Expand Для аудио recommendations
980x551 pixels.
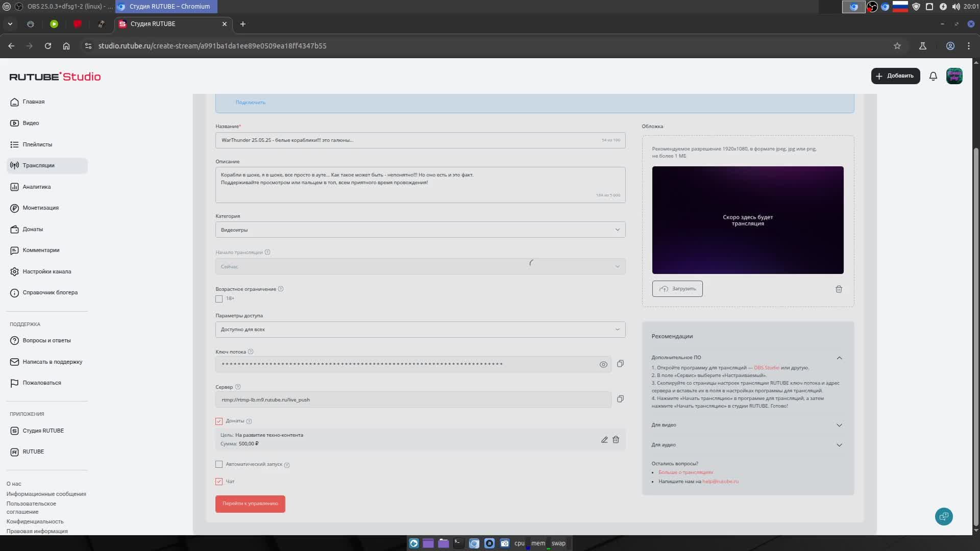pyautogui.click(x=839, y=445)
